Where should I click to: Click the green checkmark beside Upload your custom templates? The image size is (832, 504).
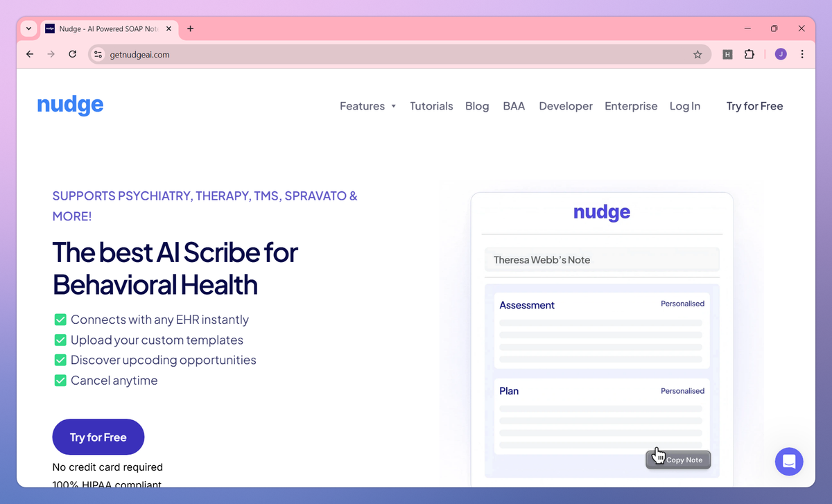(x=60, y=340)
